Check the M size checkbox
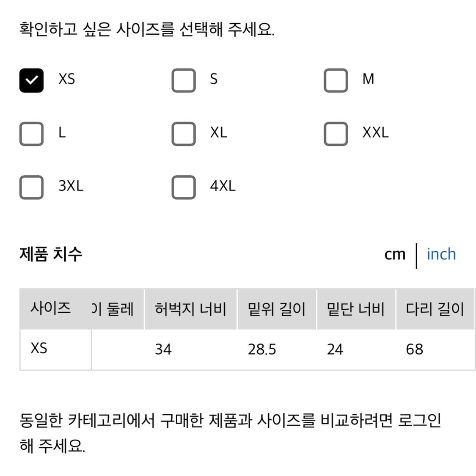Image resolution: width=476 pixels, height=476 pixels. point(336,80)
